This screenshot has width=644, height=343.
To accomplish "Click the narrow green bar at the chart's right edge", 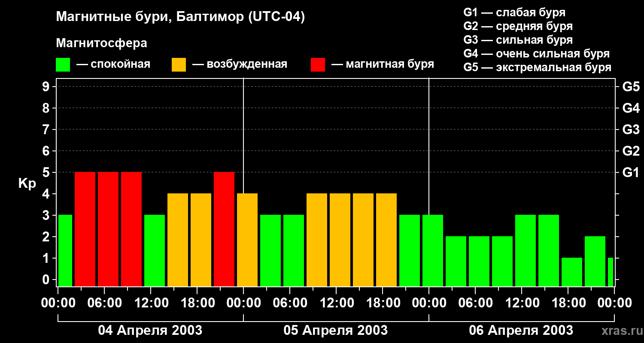I will 611,272.
